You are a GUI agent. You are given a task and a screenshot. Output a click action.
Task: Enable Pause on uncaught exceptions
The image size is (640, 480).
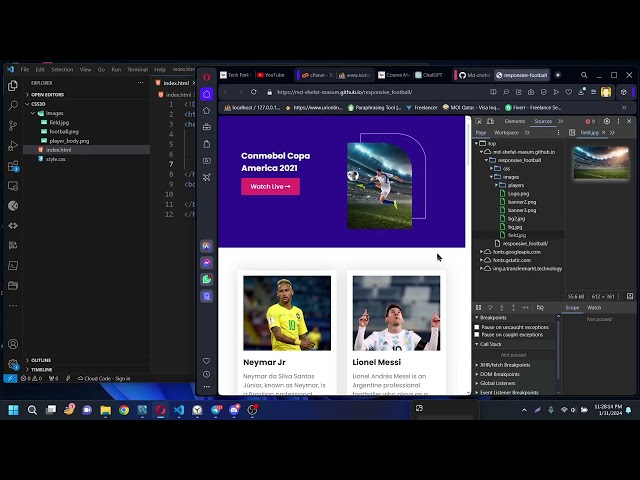(477, 327)
